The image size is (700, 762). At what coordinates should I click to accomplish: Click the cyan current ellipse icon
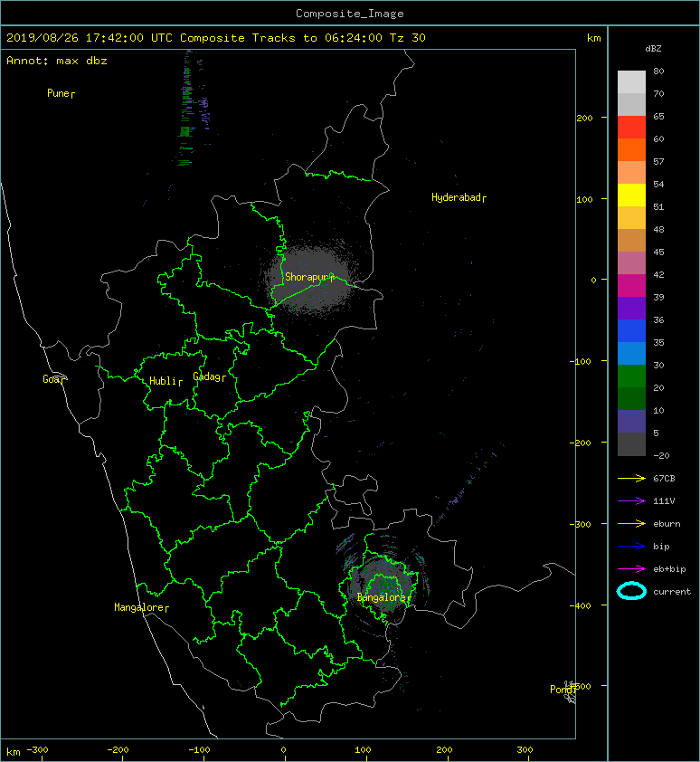[631, 591]
